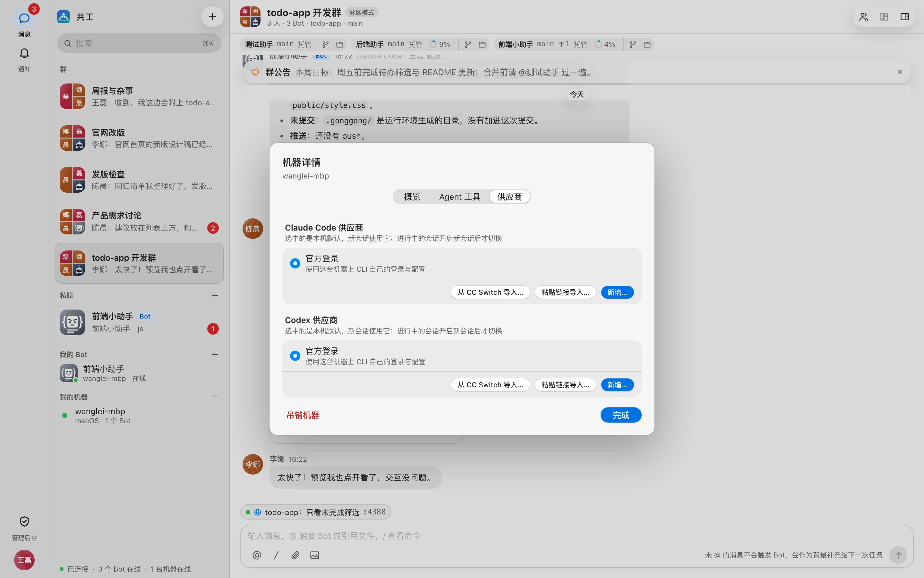Open the 通知 bell notifications icon
Screen dimensions: 924x578
coord(24,53)
